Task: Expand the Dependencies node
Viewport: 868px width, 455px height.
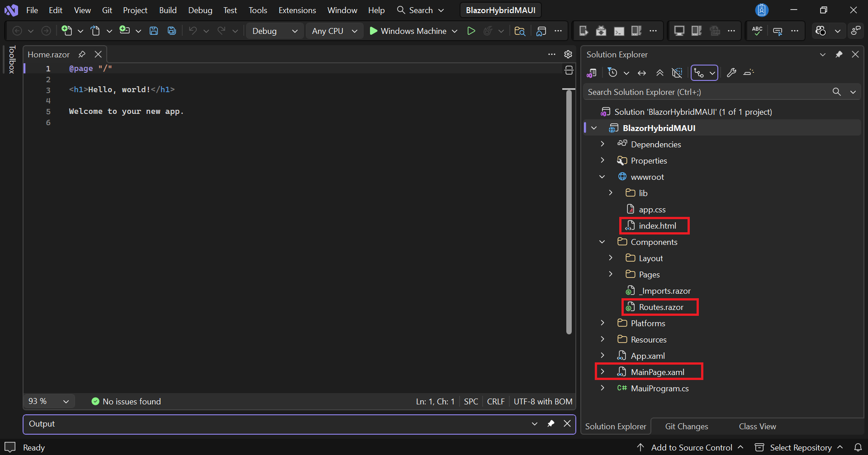Action: (x=602, y=144)
